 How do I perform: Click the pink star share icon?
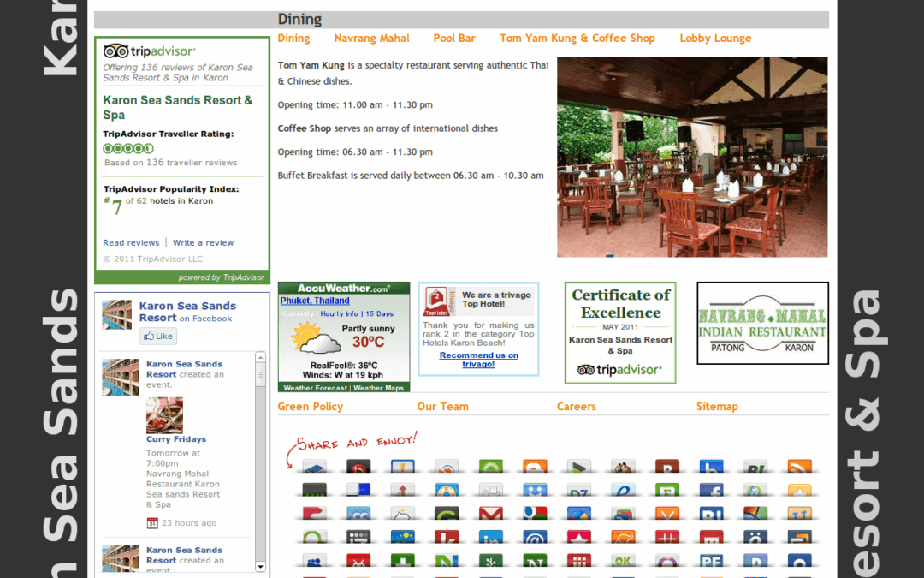(579, 537)
